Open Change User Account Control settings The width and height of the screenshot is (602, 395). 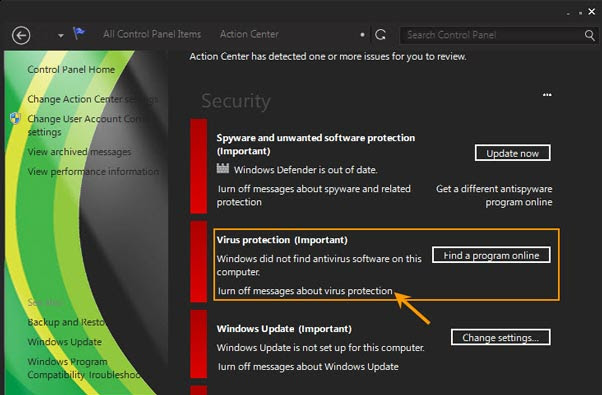tap(85, 125)
